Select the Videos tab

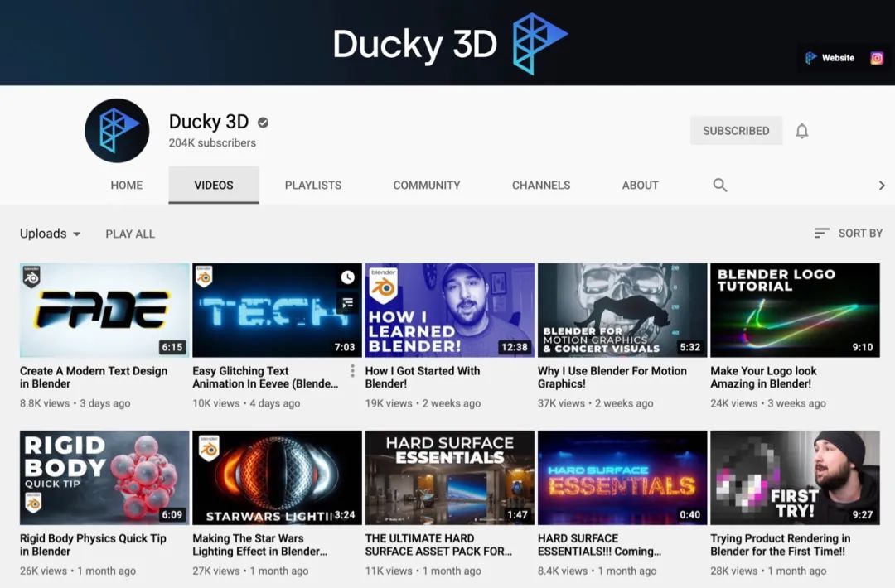tap(214, 186)
